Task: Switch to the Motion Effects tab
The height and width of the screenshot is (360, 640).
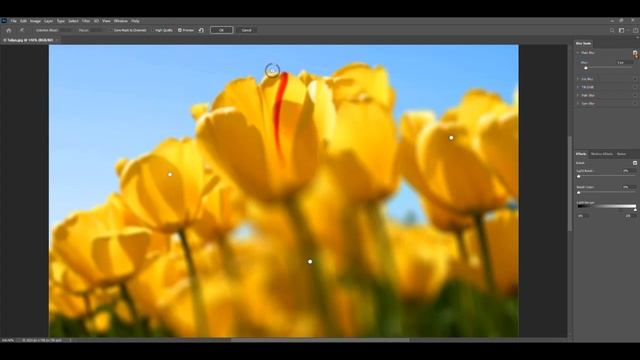Action: pos(602,154)
